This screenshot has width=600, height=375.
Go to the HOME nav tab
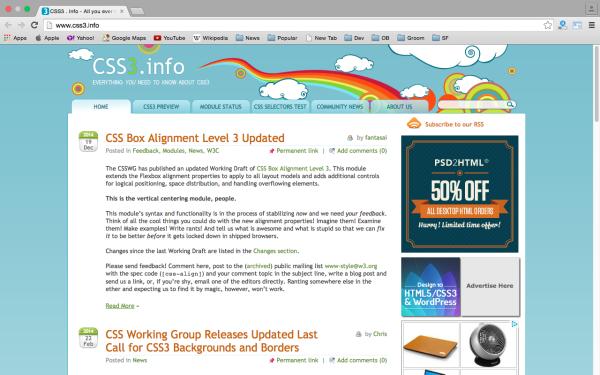coord(101,106)
